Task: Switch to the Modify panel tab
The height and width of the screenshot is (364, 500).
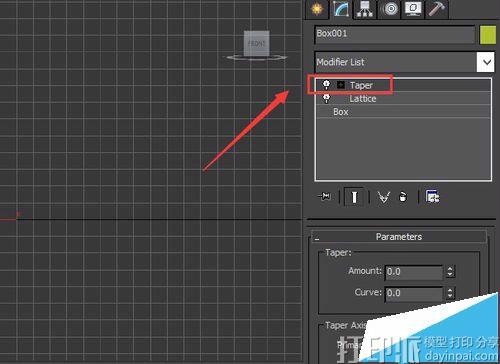Action: click(341, 9)
